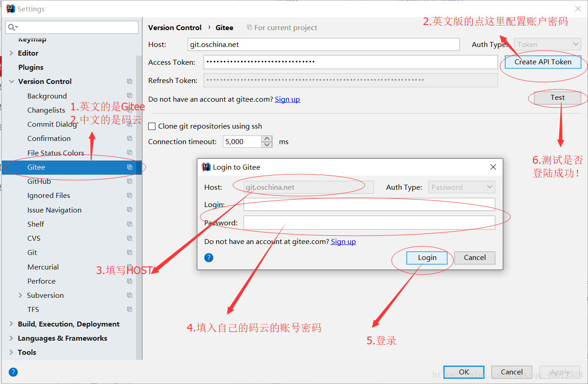Viewport: 588px width, 384px height.
Task: Open the Auth Type Token dropdown
Action: (x=547, y=44)
